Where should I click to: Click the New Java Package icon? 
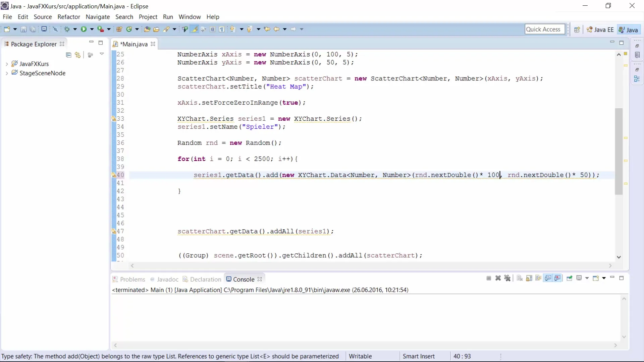[x=119, y=29]
